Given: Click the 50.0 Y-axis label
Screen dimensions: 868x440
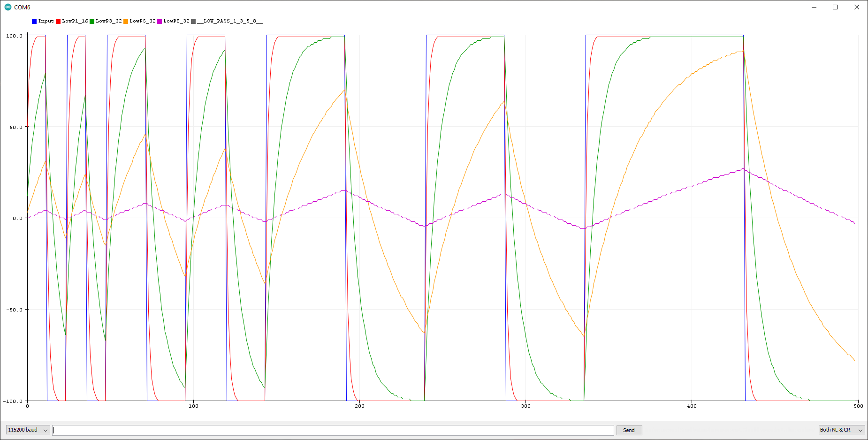Looking at the screenshot, I should coord(16,127).
